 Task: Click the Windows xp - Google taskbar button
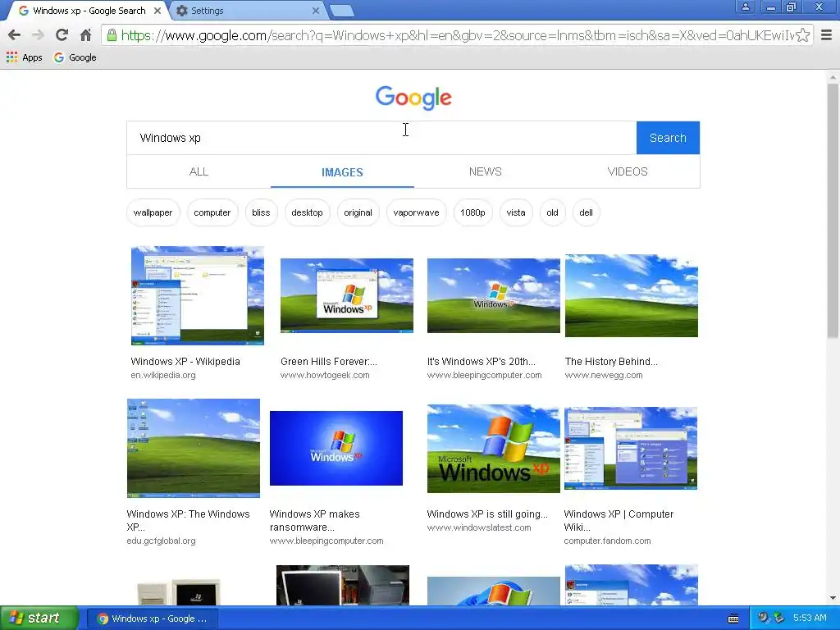152,619
